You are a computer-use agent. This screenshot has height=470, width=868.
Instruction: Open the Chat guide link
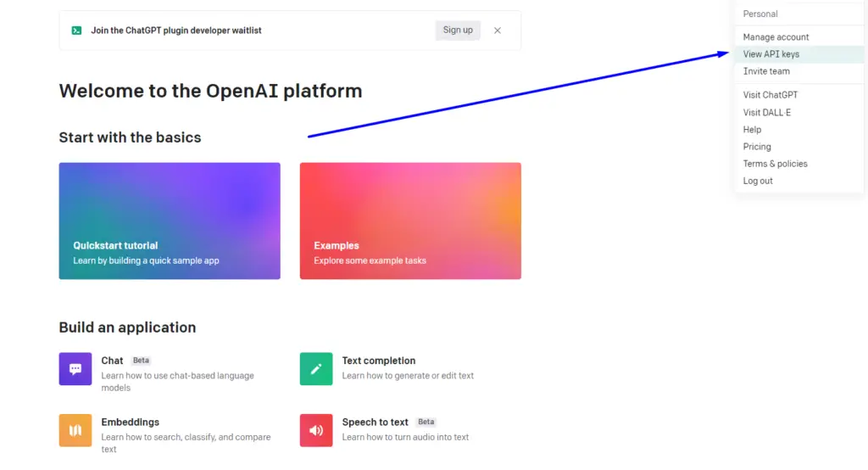(x=112, y=361)
